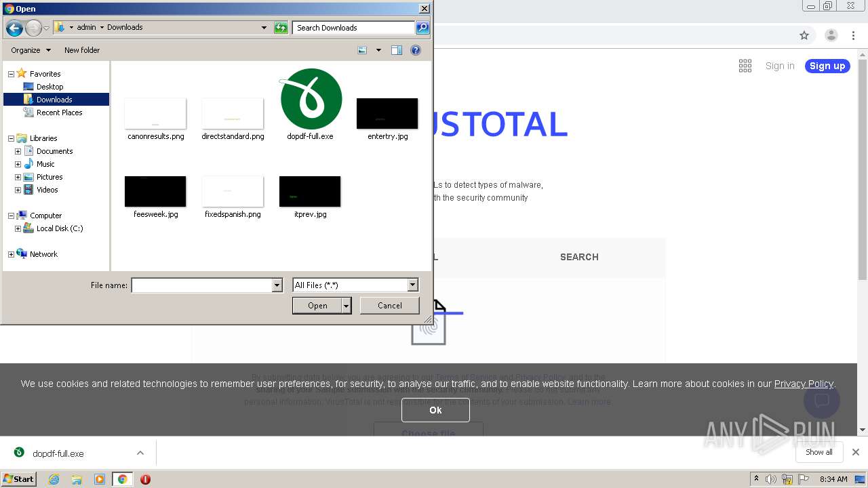Viewport: 868px width, 488px height.
Task: Open the Open button split arrow
Action: 347,306
